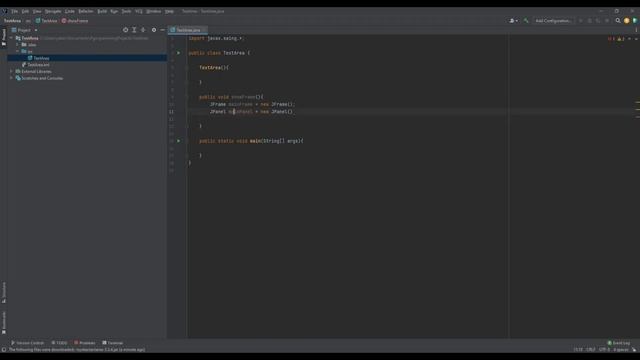Viewport: 640px width, 360px height.
Task: Go to previous highlighted error arrow
Action: (629, 39)
